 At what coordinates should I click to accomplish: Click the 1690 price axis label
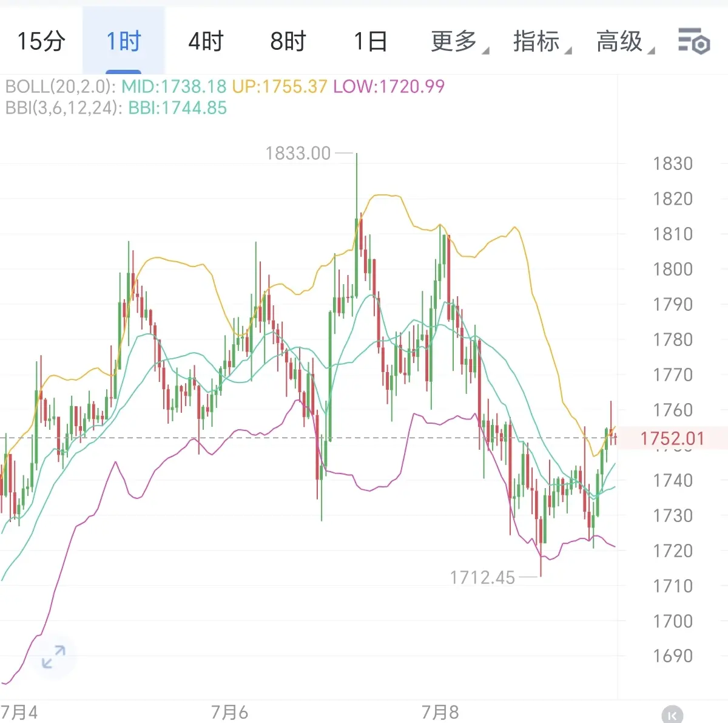673,656
